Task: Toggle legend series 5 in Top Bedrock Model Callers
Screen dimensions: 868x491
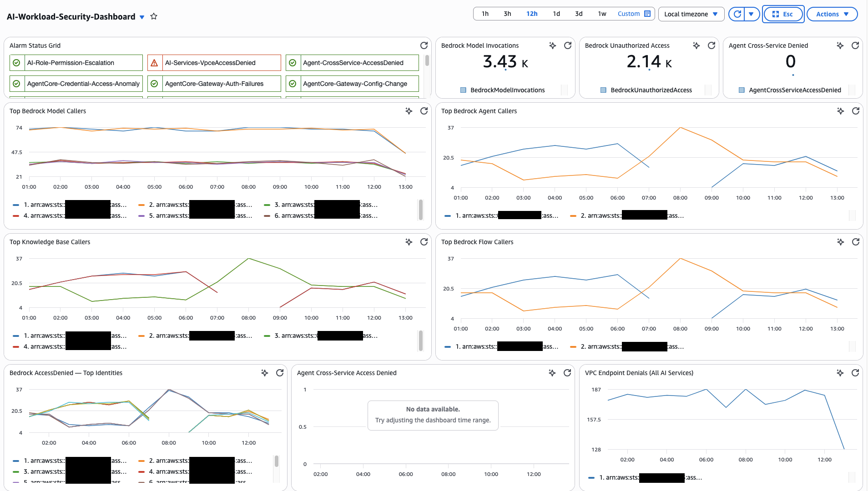Action: point(195,215)
